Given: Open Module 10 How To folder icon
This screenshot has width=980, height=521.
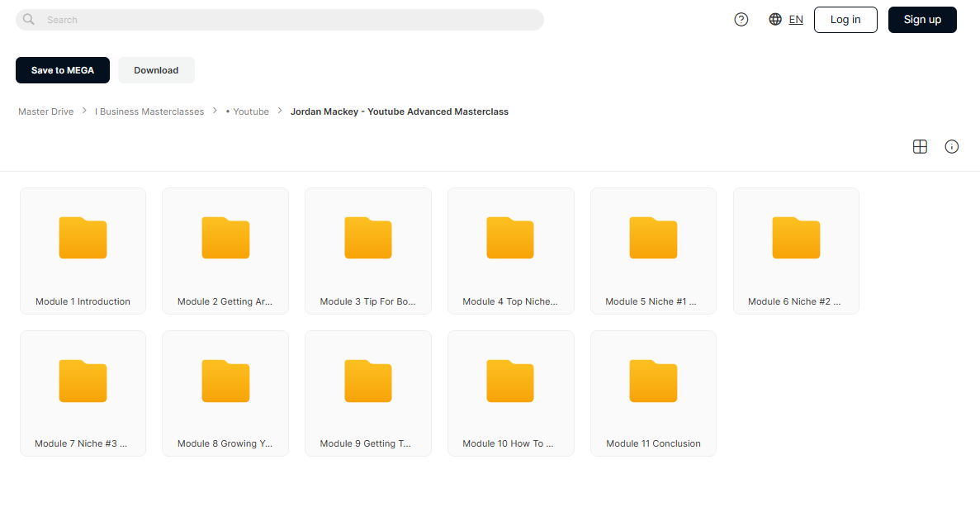Looking at the screenshot, I should click(510, 381).
